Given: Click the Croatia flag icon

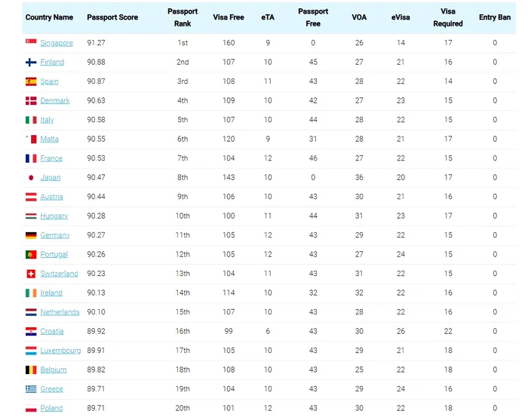Looking at the screenshot, I should [31, 331].
